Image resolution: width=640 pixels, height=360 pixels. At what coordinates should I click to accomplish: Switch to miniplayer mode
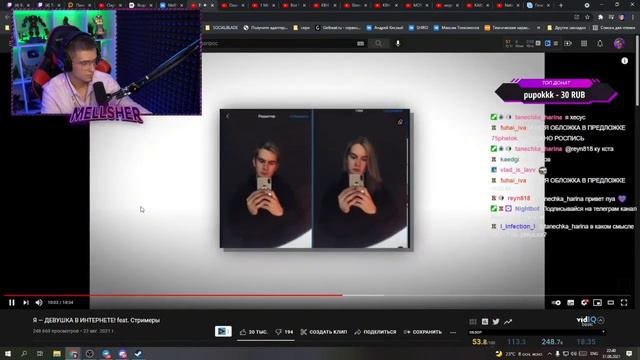pyautogui.click(x=598, y=302)
